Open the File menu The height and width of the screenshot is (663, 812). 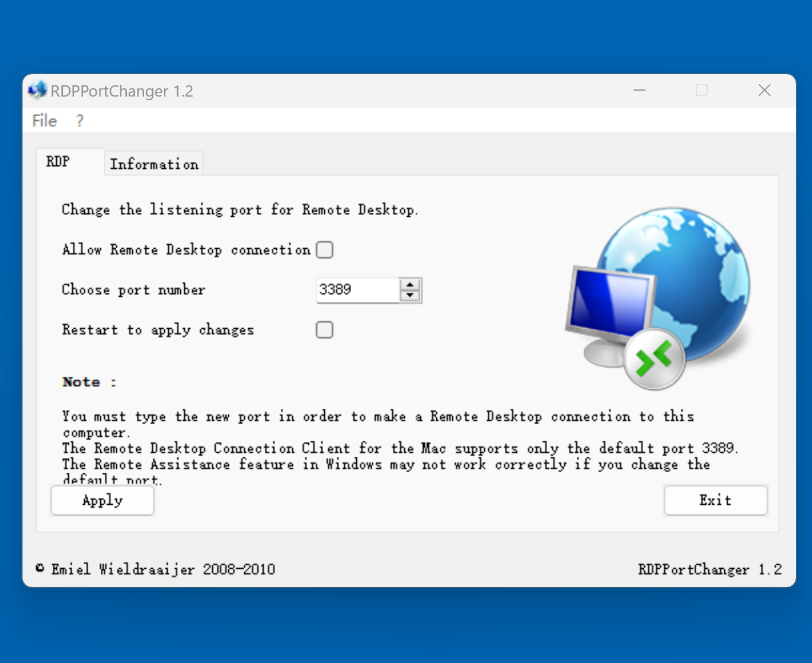point(44,121)
